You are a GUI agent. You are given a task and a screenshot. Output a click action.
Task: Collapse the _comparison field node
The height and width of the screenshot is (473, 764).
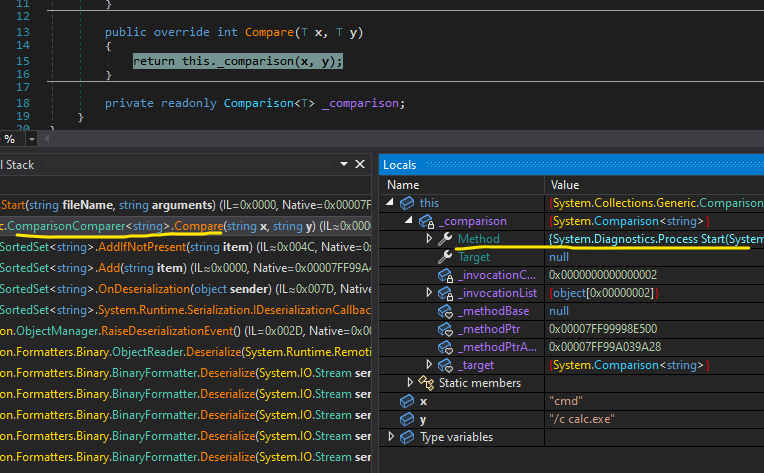pos(410,221)
